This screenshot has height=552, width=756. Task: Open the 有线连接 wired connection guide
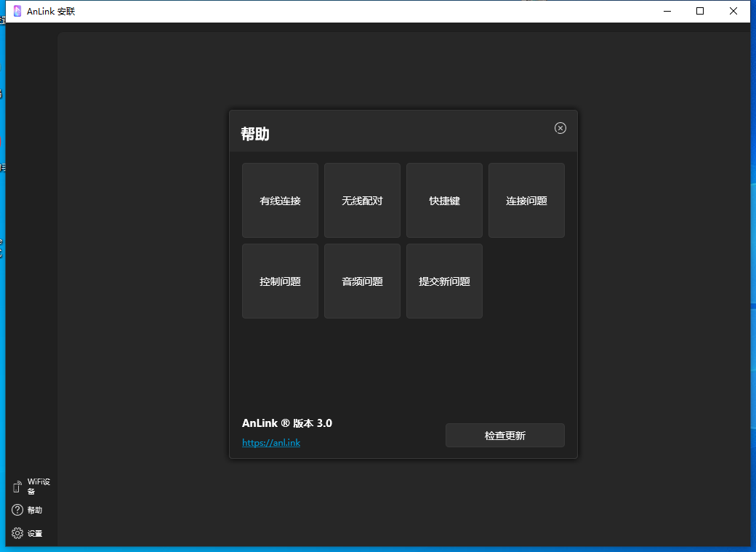280,201
